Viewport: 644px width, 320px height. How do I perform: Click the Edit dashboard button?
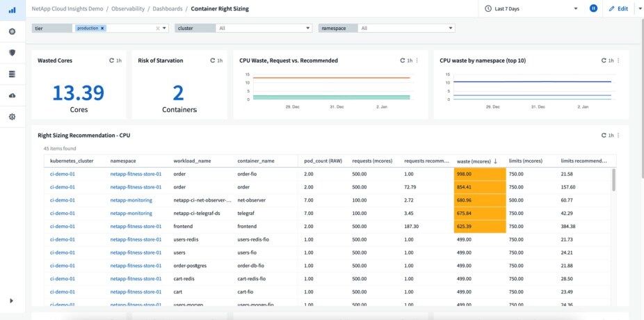click(618, 8)
